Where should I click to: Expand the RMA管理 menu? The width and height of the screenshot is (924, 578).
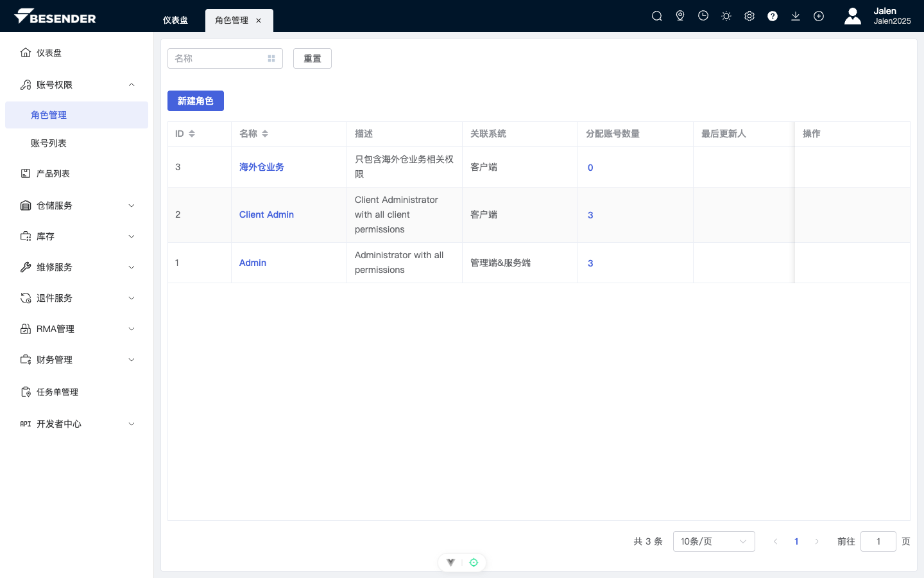click(x=77, y=329)
